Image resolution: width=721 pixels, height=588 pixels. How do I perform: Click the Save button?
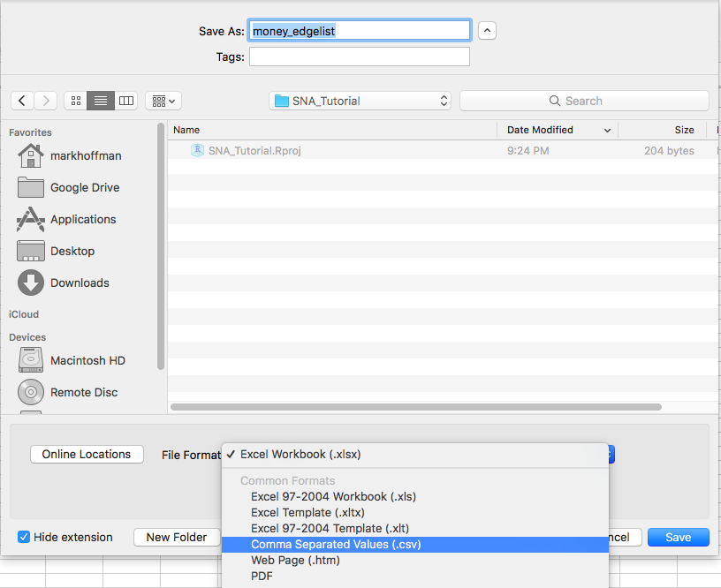[678, 537]
